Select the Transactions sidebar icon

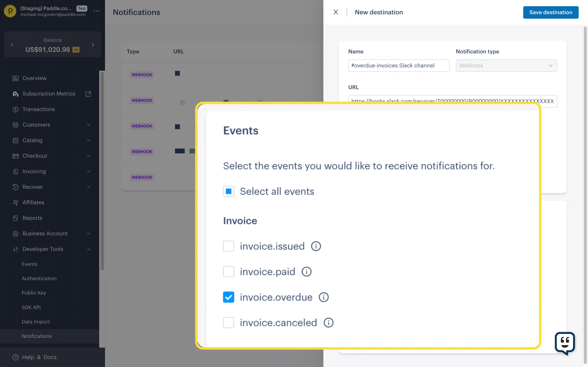(15, 109)
